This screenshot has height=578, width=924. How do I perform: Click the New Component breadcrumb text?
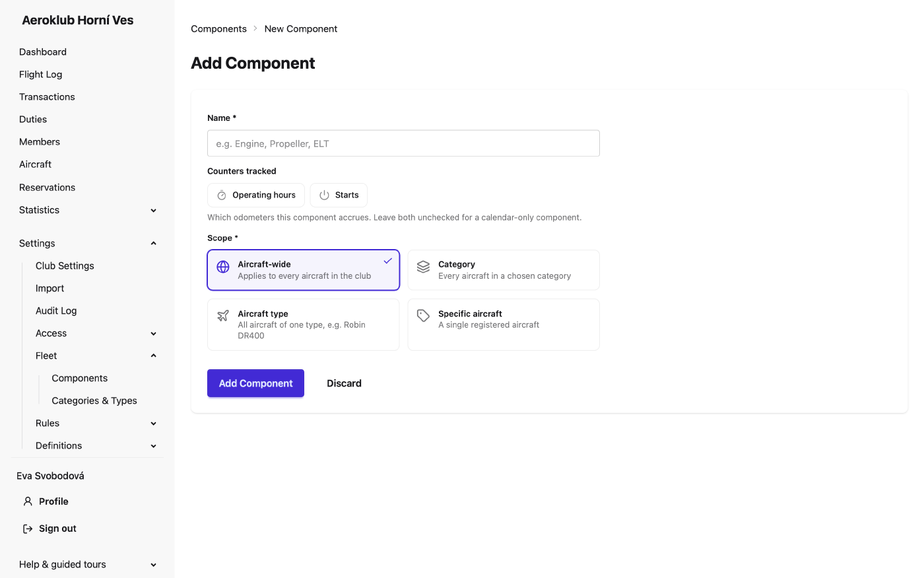coord(301,29)
